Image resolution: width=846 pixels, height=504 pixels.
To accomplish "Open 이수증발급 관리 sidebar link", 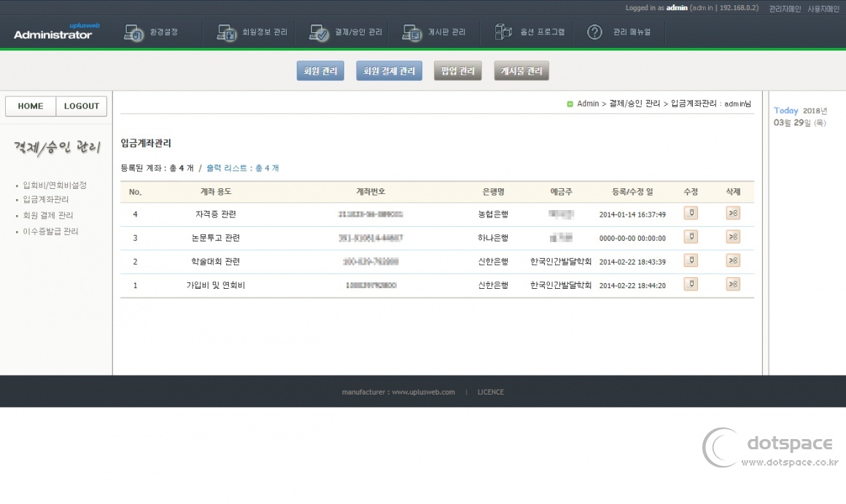I will tap(50, 232).
